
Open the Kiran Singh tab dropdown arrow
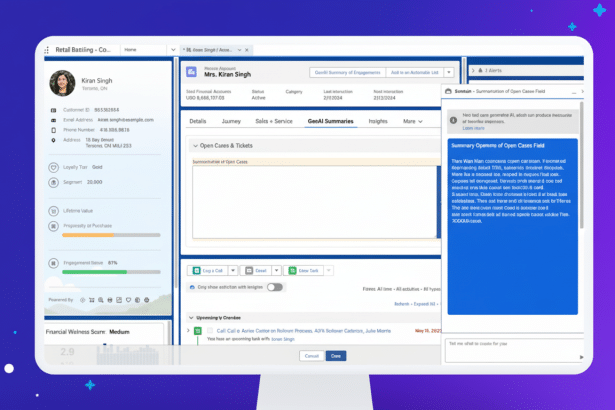click(239, 50)
